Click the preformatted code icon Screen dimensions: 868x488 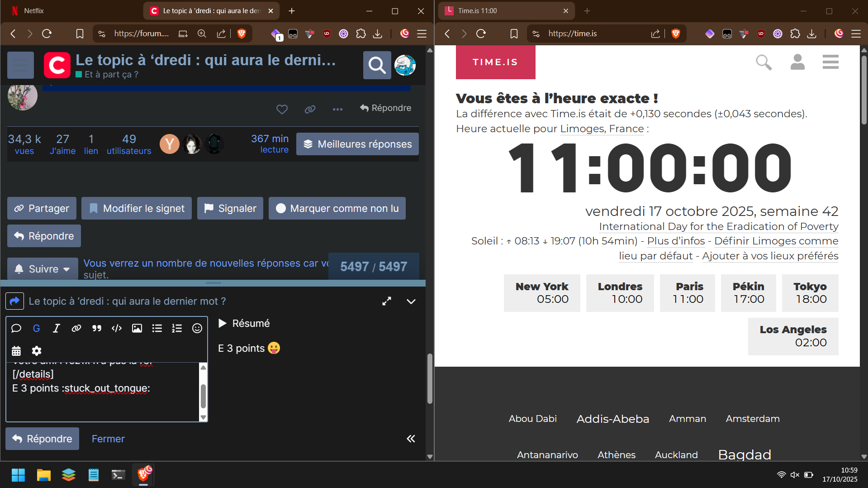click(117, 328)
